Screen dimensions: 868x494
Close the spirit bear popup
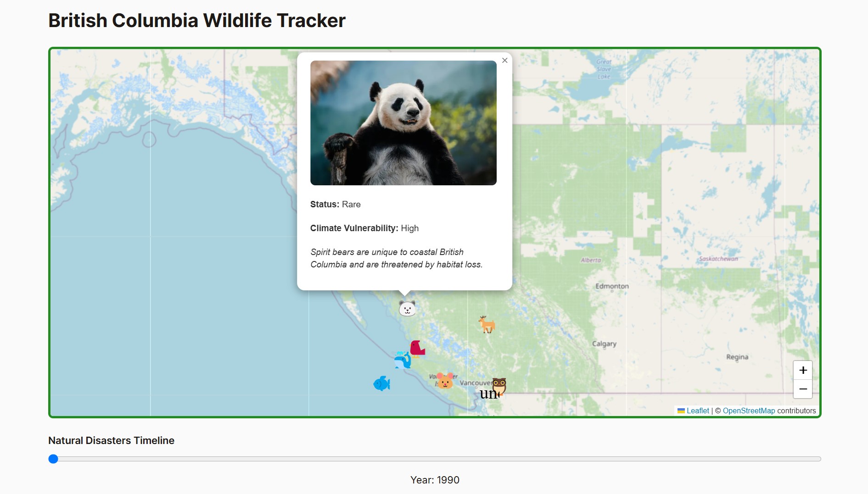(505, 61)
